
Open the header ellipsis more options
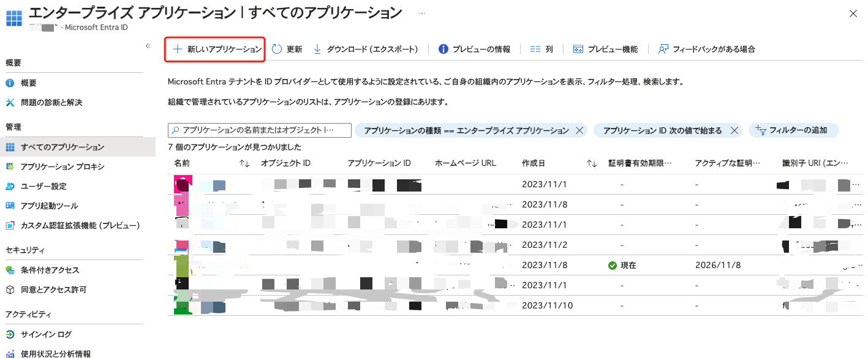tap(422, 13)
